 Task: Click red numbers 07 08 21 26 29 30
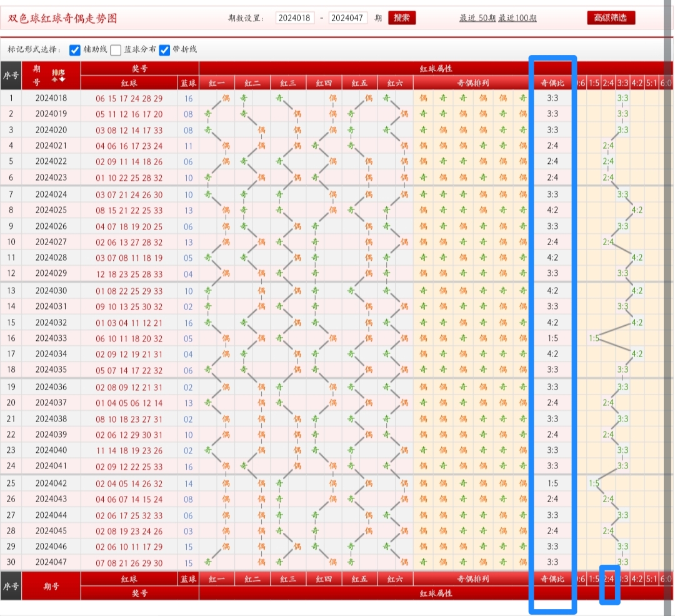(129, 563)
